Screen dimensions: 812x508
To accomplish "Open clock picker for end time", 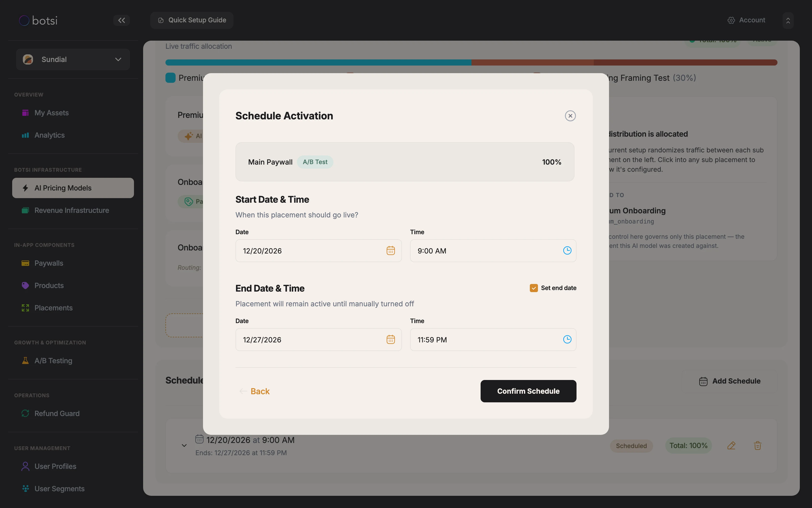I will 567,339.
